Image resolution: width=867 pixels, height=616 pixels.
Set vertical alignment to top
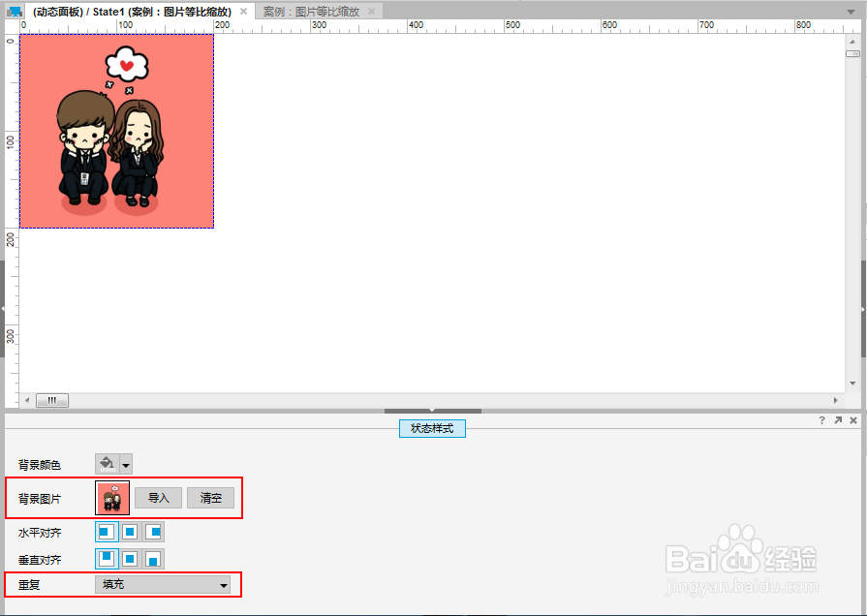107,559
